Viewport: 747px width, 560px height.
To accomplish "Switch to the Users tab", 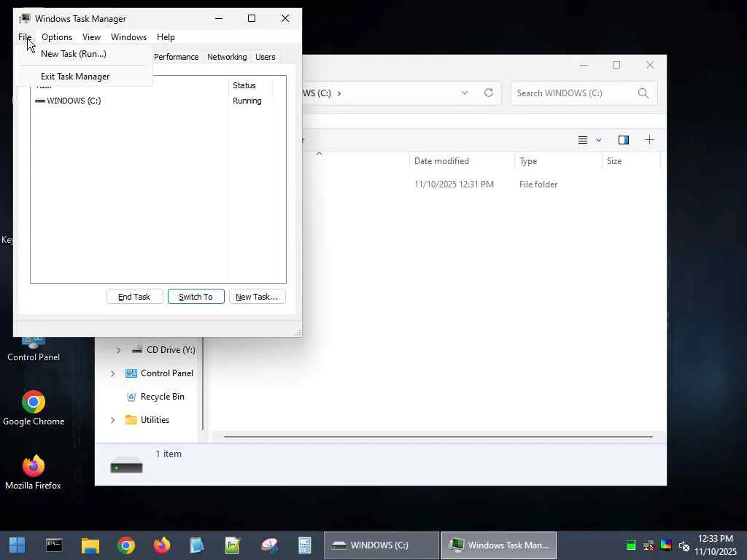I will pyautogui.click(x=266, y=57).
